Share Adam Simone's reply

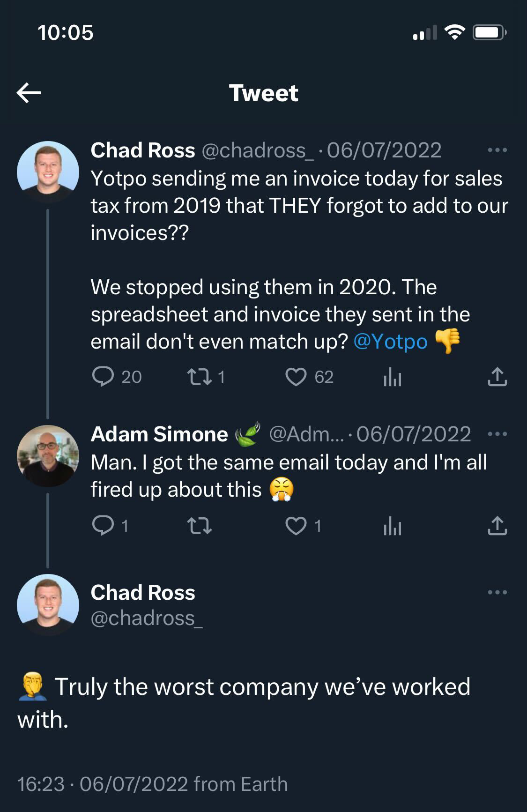click(497, 526)
